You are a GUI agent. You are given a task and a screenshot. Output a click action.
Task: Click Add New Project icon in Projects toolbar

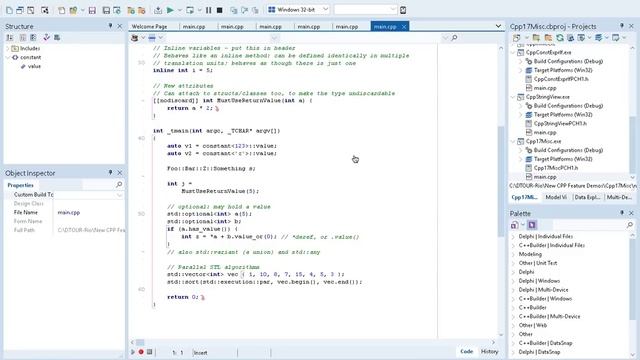tap(536, 38)
